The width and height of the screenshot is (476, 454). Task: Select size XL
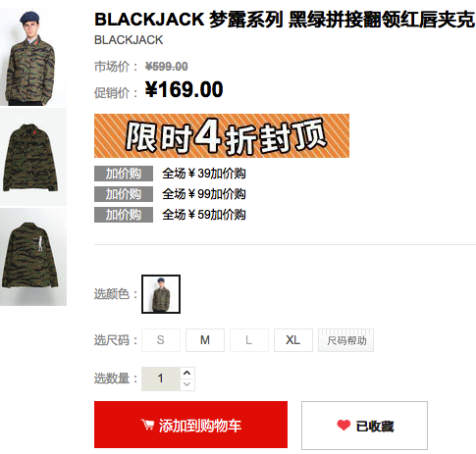293,340
